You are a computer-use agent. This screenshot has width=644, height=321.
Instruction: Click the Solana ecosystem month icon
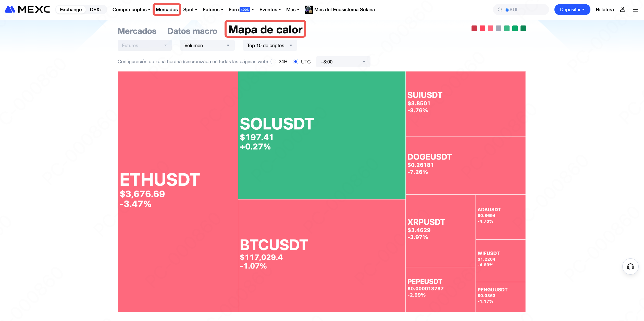(308, 10)
